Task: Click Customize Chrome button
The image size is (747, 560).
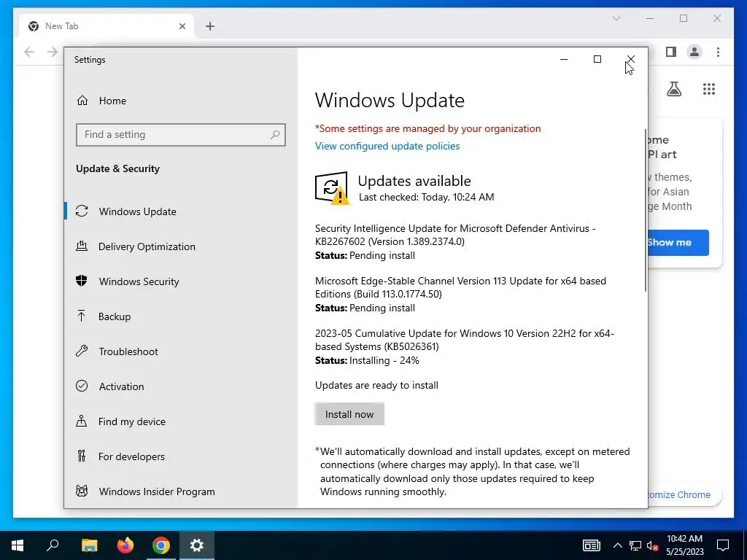Action: coord(684,495)
